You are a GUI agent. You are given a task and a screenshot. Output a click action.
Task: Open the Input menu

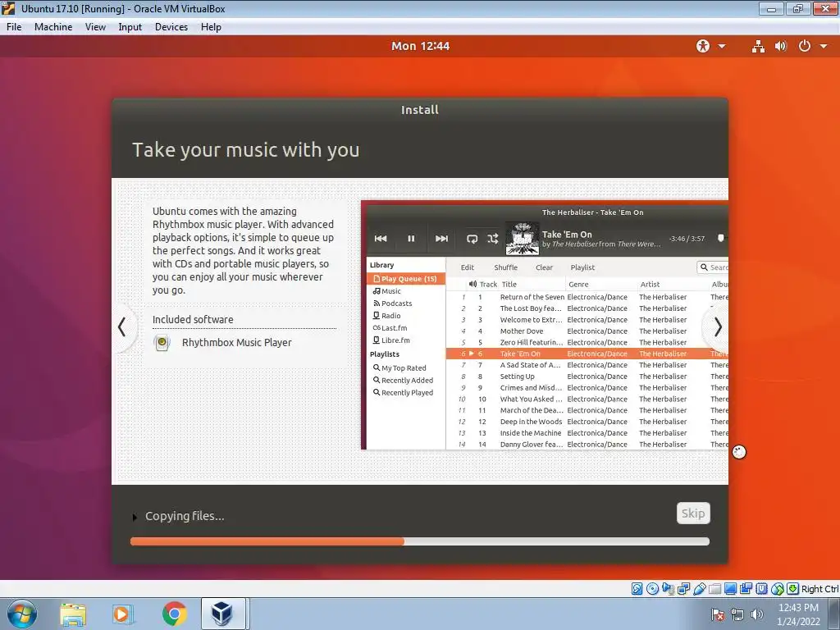[130, 27]
